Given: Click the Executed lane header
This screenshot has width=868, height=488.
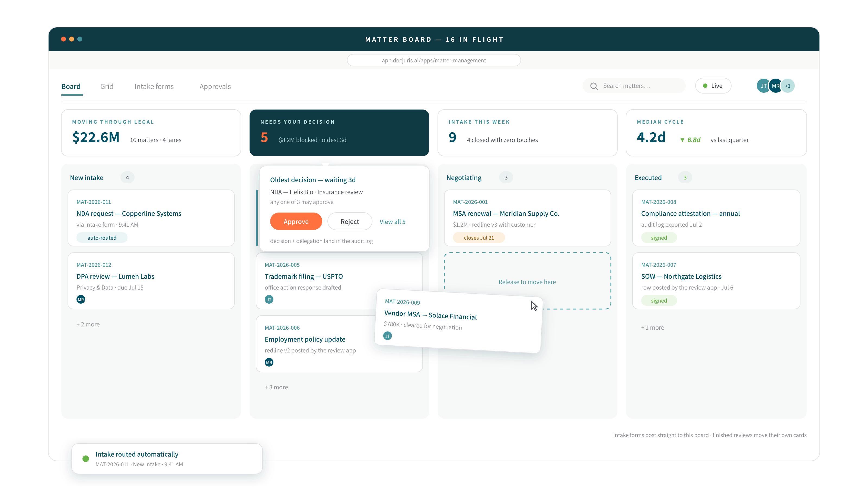Looking at the screenshot, I should pyautogui.click(x=648, y=178).
